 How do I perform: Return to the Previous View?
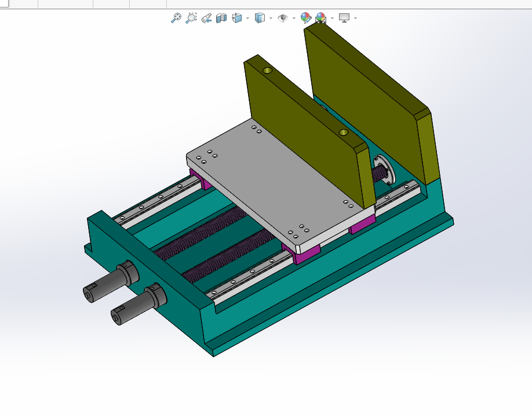point(206,18)
